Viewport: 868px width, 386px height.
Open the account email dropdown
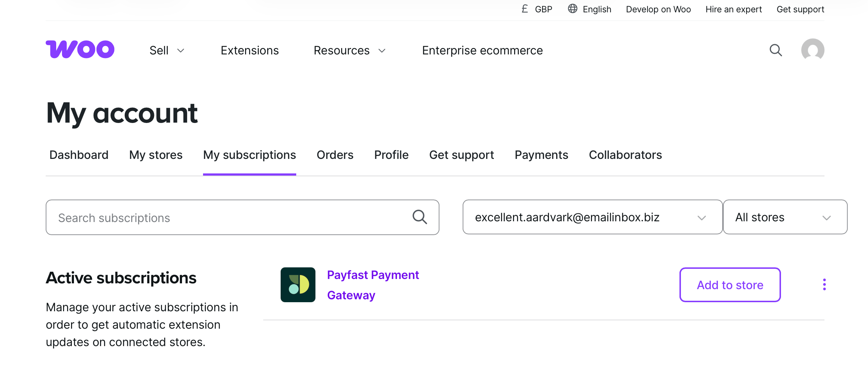[x=592, y=217]
